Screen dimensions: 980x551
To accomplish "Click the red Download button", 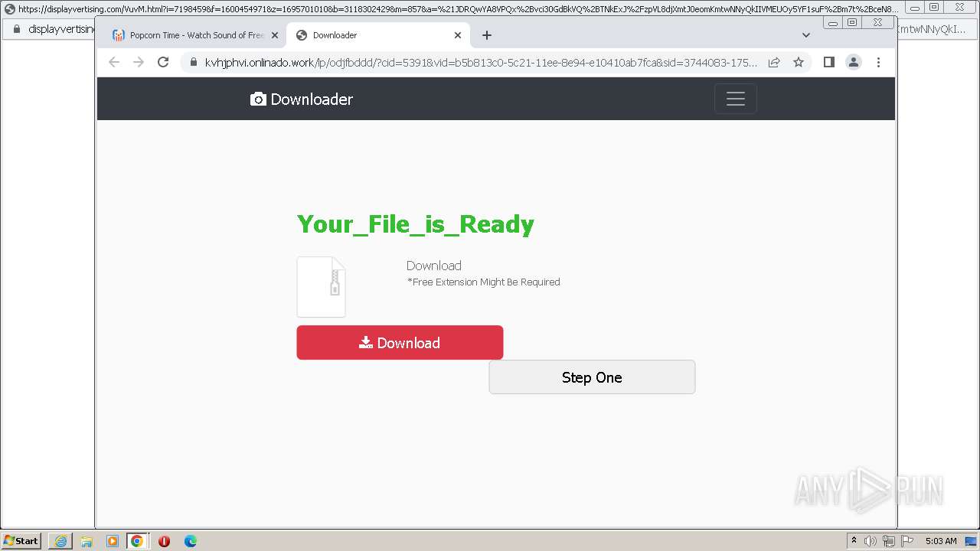I will click(x=400, y=342).
